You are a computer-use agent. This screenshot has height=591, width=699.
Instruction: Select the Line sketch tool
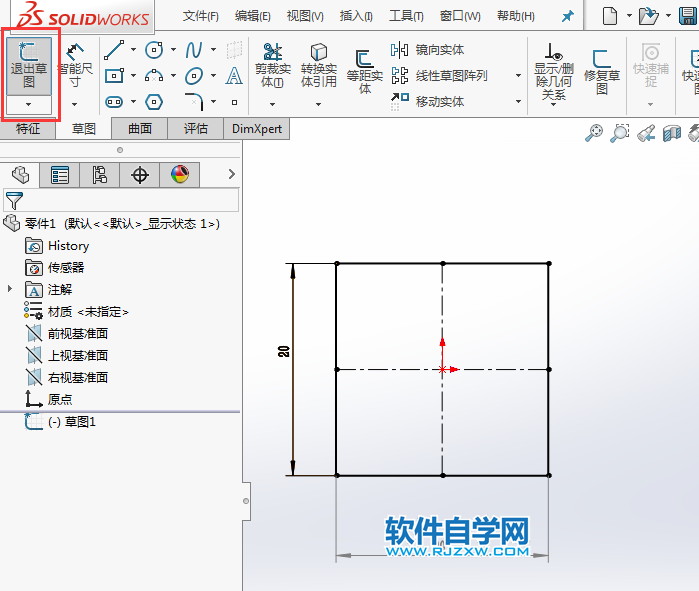(x=114, y=50)
